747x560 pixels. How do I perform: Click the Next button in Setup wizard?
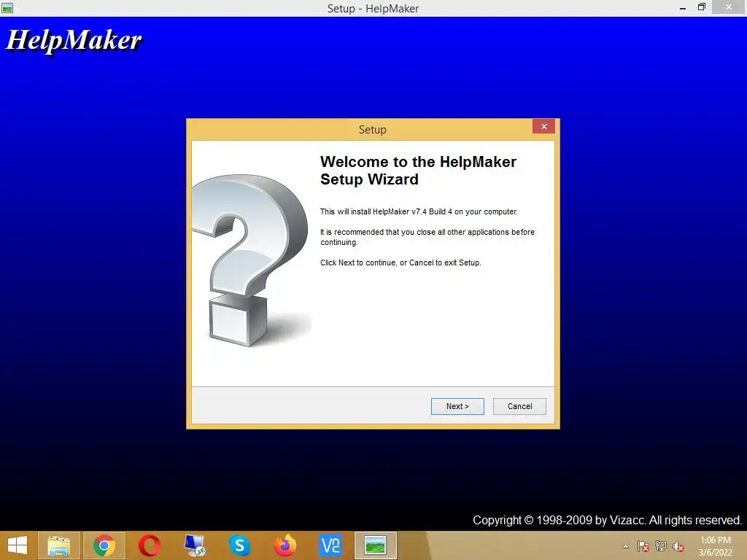(457, 406)
